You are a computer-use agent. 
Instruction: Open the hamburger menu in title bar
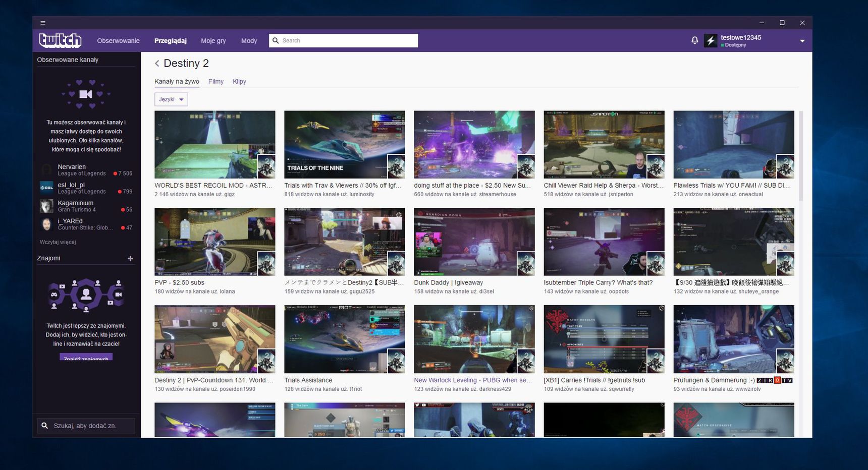pos(43,23)
